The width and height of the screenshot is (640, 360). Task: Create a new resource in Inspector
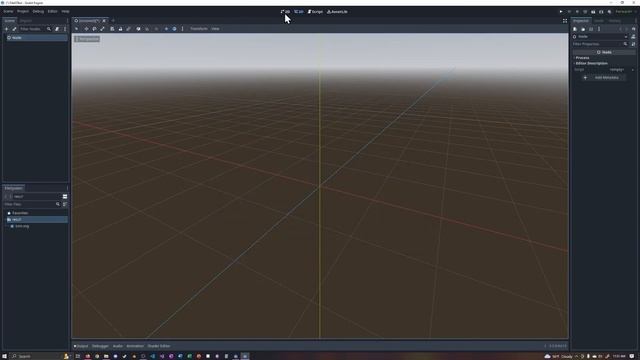click(x=575, y=29)
